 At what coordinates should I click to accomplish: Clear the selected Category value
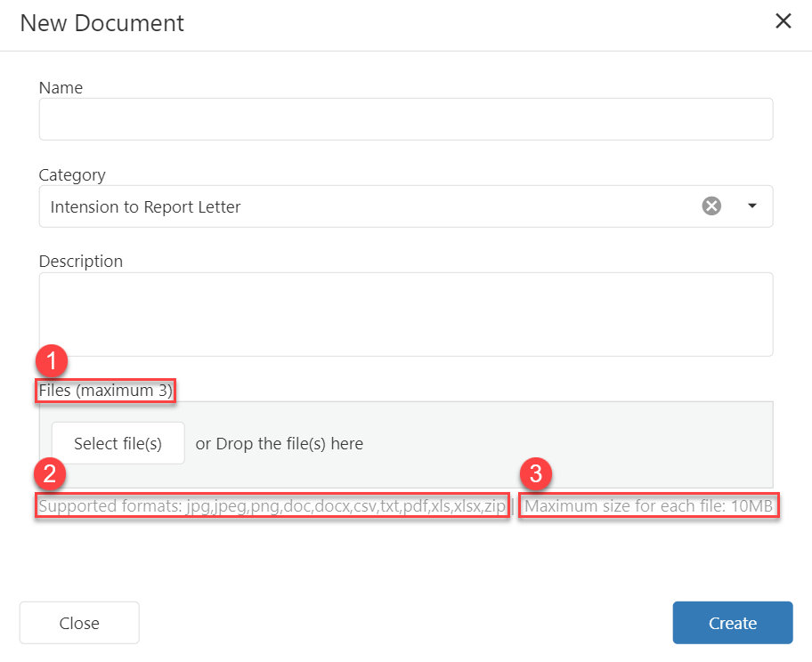[711, 206]
